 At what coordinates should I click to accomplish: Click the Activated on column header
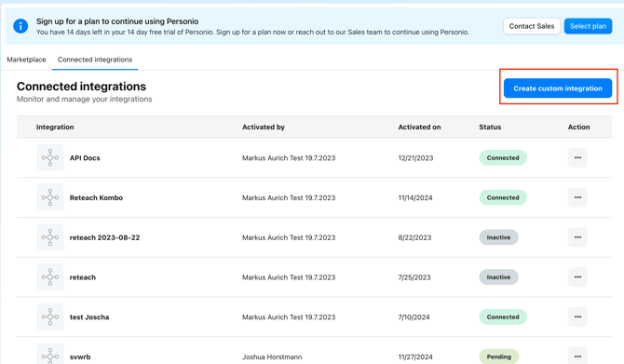click(419, 127)
